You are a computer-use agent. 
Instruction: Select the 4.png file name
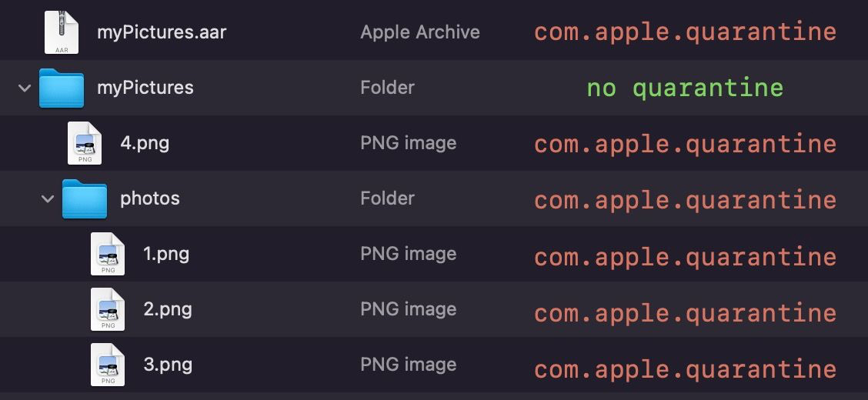[145, 143]
